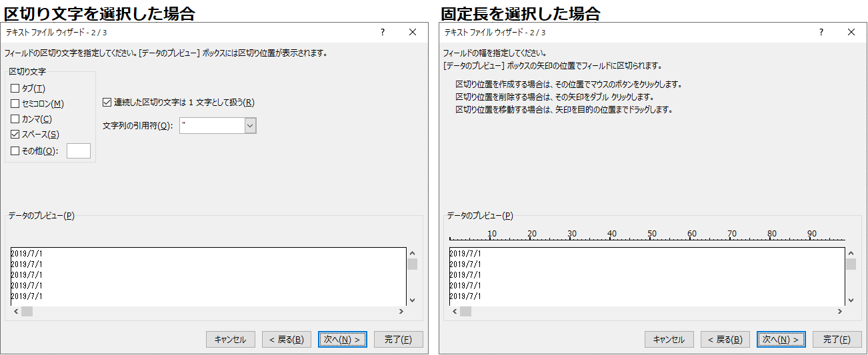
Task: Close the right wizard dialog
Action: point(851,32)
